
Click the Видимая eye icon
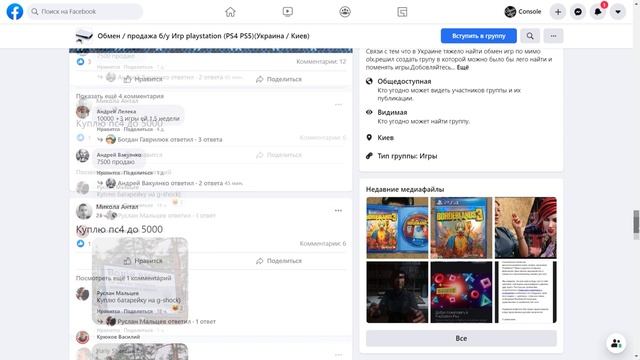[x=369, y=112]
